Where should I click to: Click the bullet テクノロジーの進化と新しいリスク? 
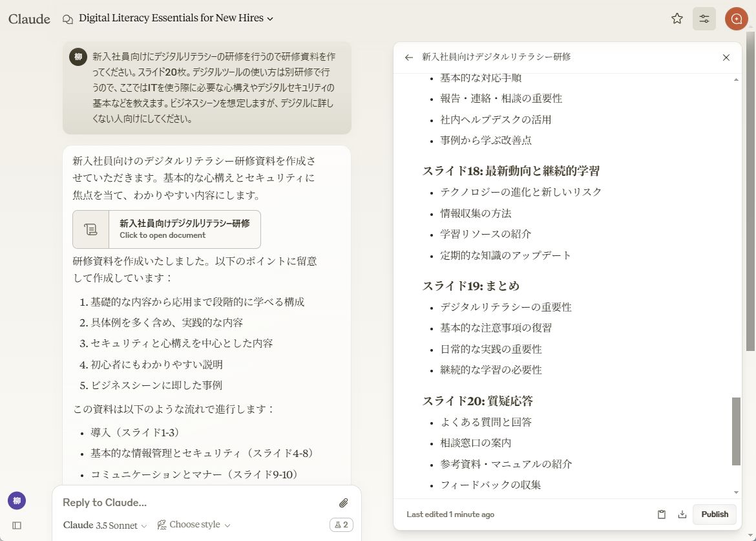[521, 192]
